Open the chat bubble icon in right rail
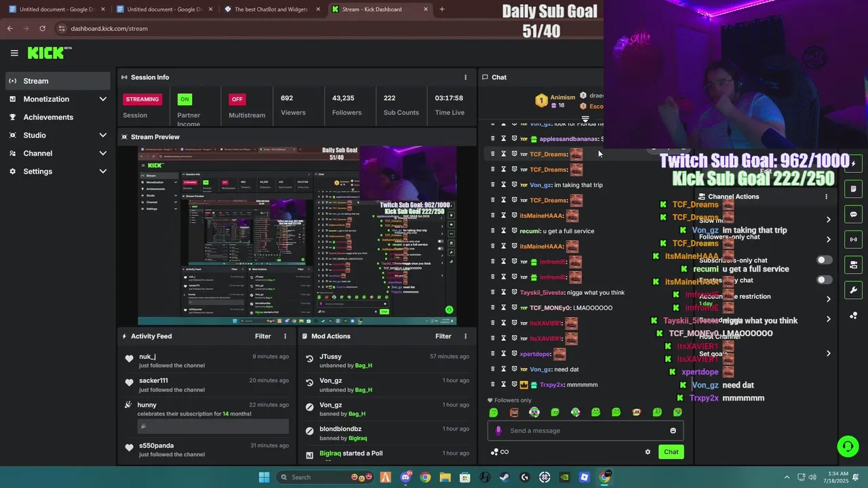868x488 pixels. point(853,214)
